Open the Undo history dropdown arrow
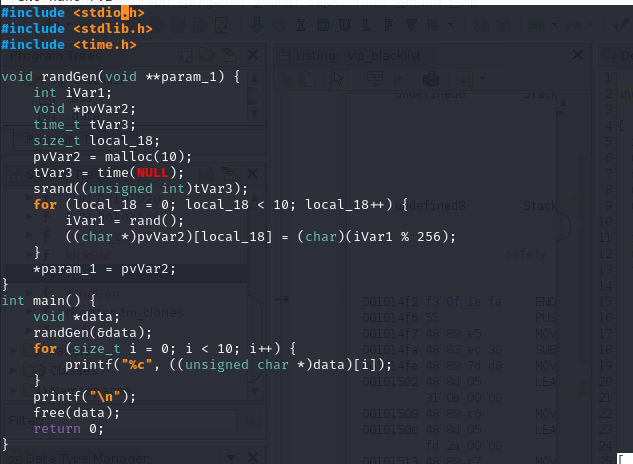The image size is (633, 464). [554, 25]
